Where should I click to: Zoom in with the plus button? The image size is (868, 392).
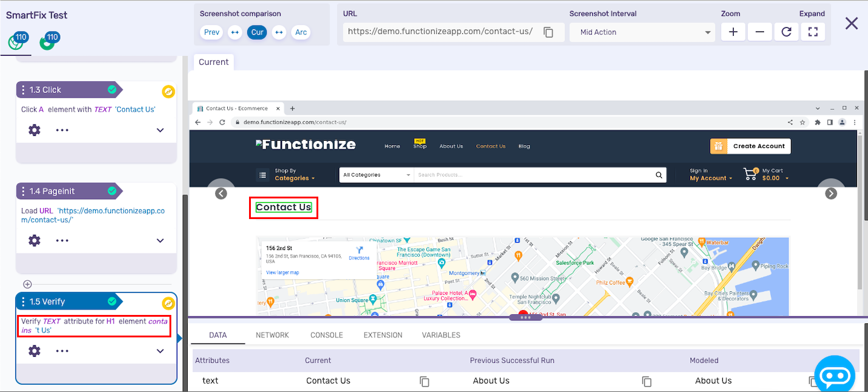point(733,32)
